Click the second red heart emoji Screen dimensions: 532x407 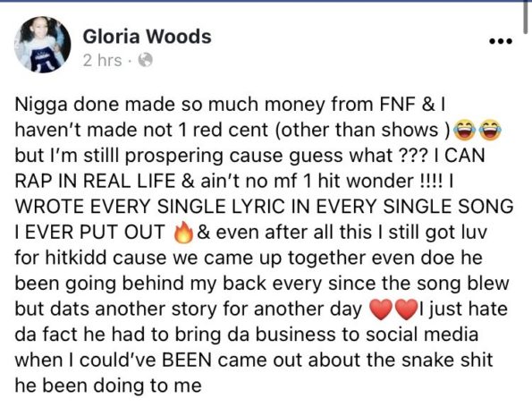406,309
